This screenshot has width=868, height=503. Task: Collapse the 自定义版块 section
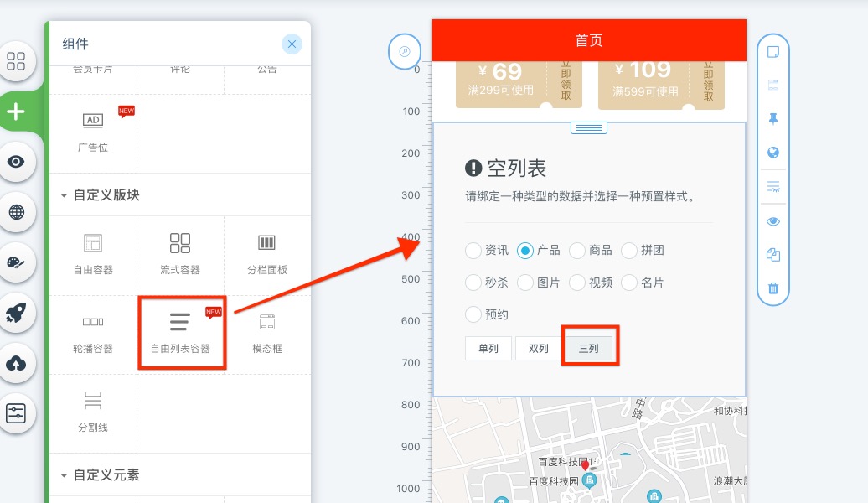point(64,195)
